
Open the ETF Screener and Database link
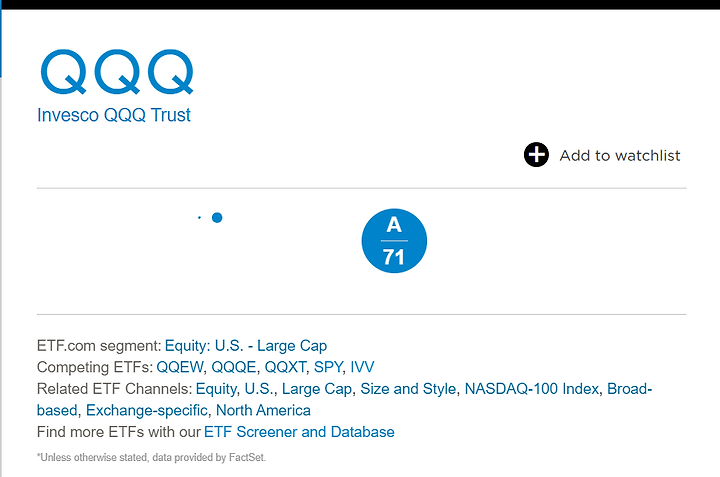click(299, 432)
